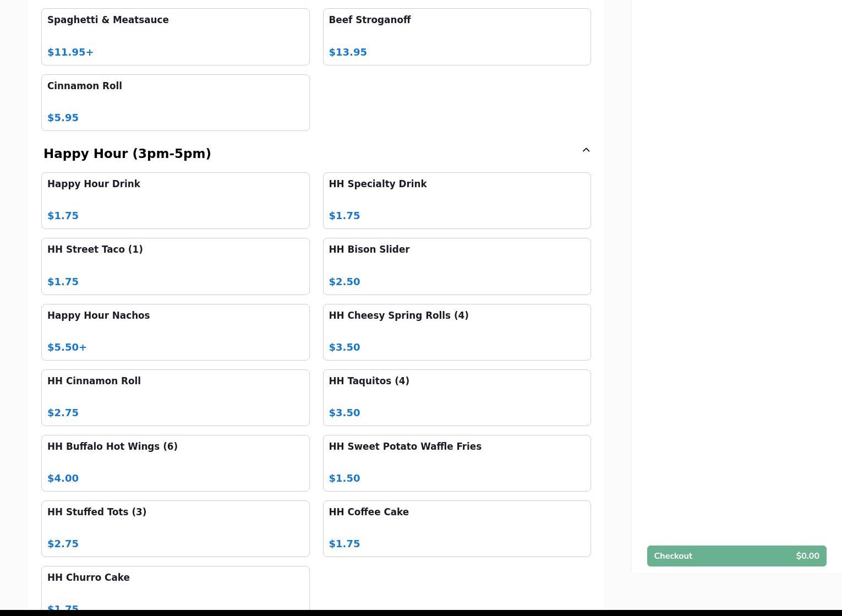Select HH Sweet Potato Waffle Fries
The width and height of the screenshot is (842, 616).
[x=456, y=463]
